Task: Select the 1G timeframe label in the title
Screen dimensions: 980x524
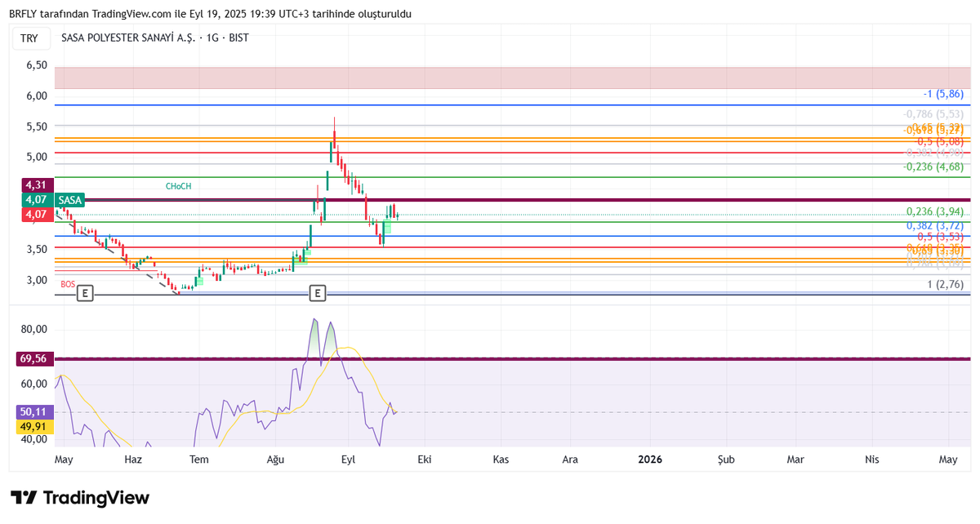Action: 214,38
